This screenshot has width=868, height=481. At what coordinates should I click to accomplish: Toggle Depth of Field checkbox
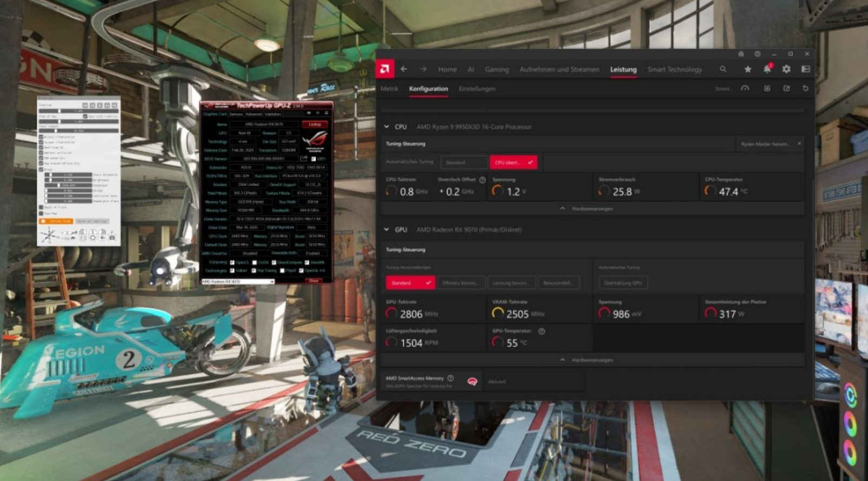coord(41,207)
